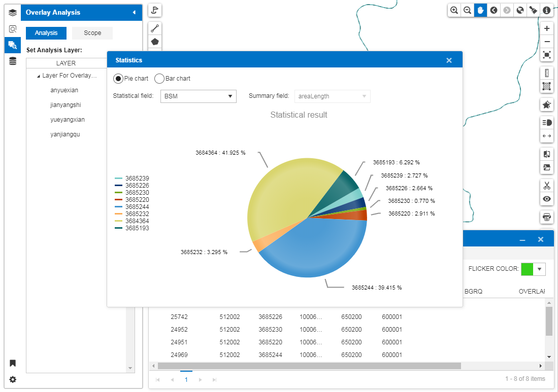The image size is (558, 392).
Task: Open the bookmark icon in sidebar
Action: pyautogui.click(x=13, y=363)
